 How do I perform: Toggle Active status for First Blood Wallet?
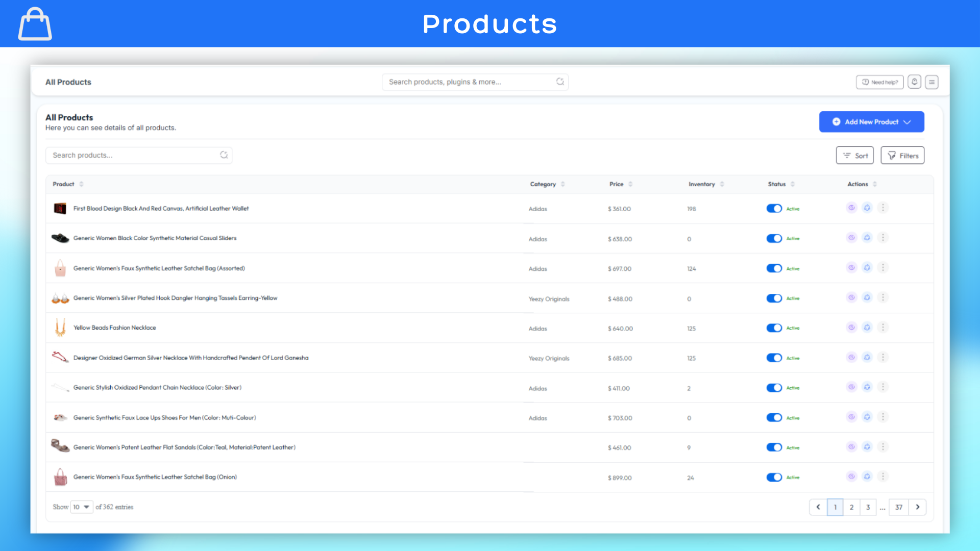point(774,208)
